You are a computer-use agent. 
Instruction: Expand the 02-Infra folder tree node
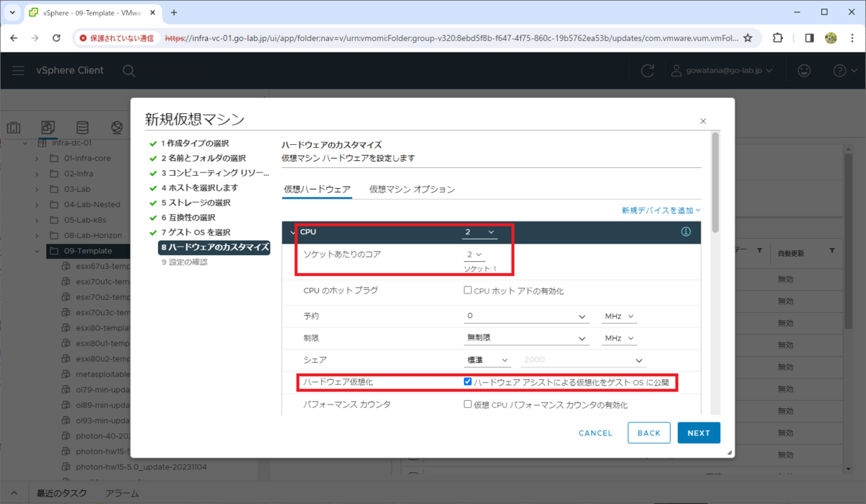point(37,174)
